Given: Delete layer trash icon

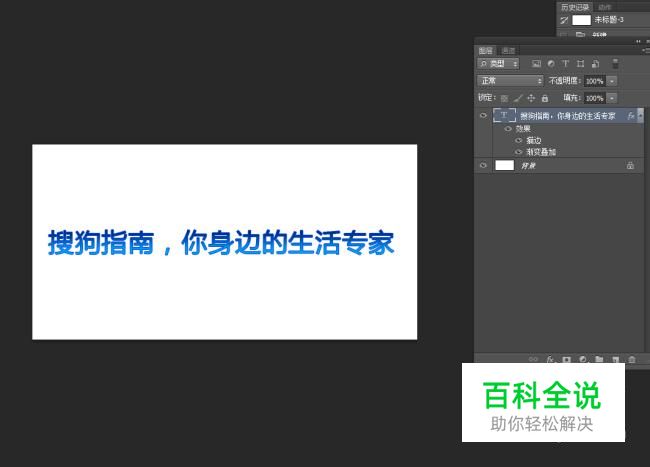Looking at the screenshot, I should 632,359.
